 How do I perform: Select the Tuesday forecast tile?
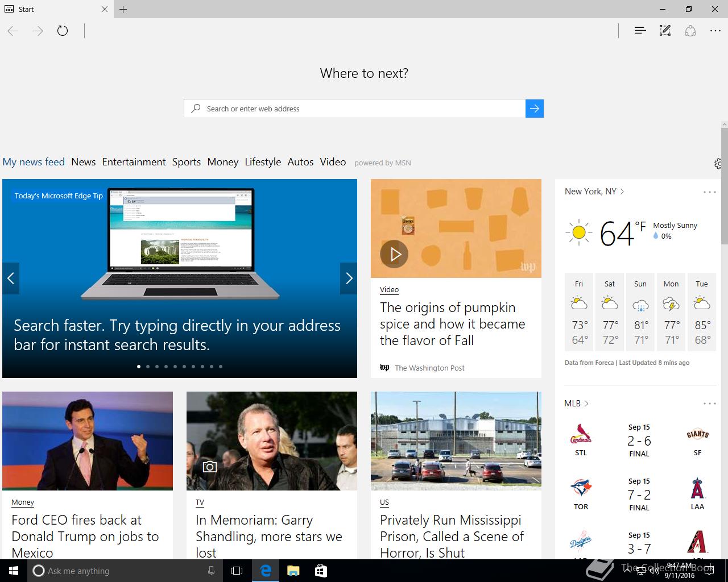point(702,312)
